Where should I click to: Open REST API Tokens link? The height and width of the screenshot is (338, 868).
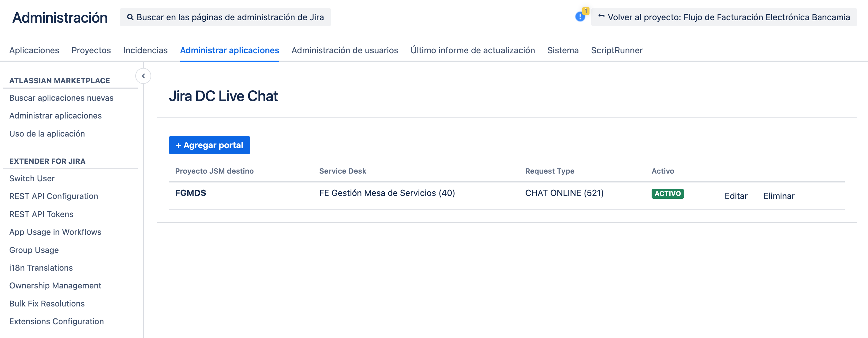(x=41, y=214)
